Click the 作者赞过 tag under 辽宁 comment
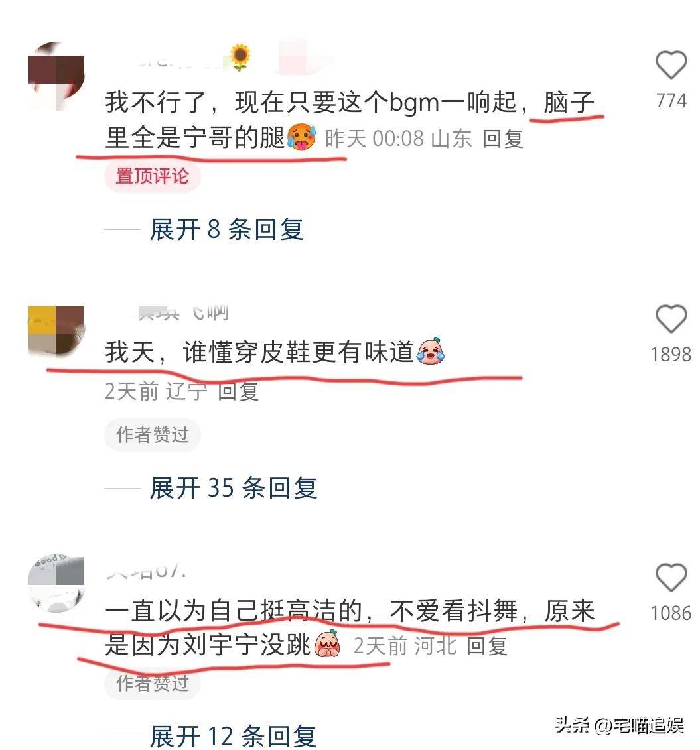 tap(153, 435)
